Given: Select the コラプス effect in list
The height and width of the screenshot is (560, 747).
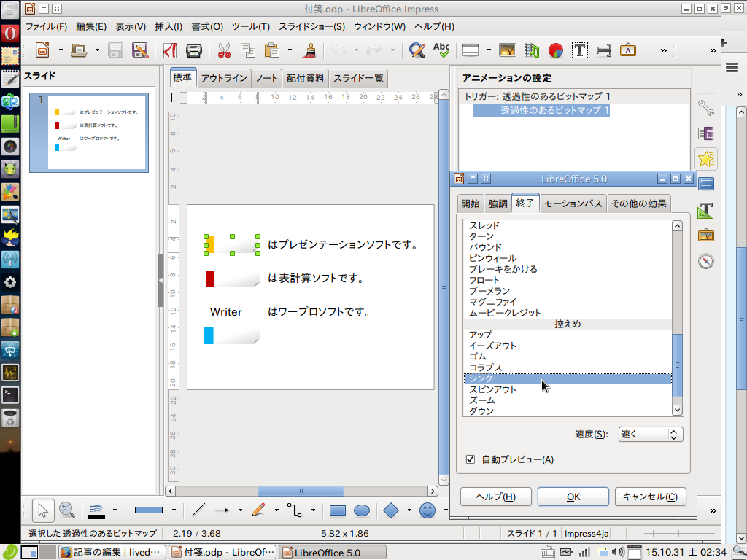Looking at the screenshot, I should tap(568, 367).
